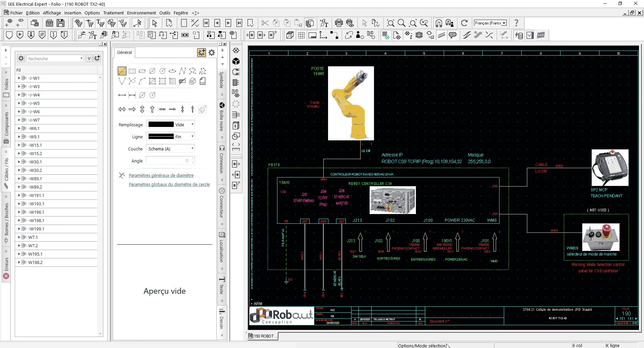This screenshot has height=348, width=644.
Task: Pick the hollow right arrow shape
Action: (132, 109)
